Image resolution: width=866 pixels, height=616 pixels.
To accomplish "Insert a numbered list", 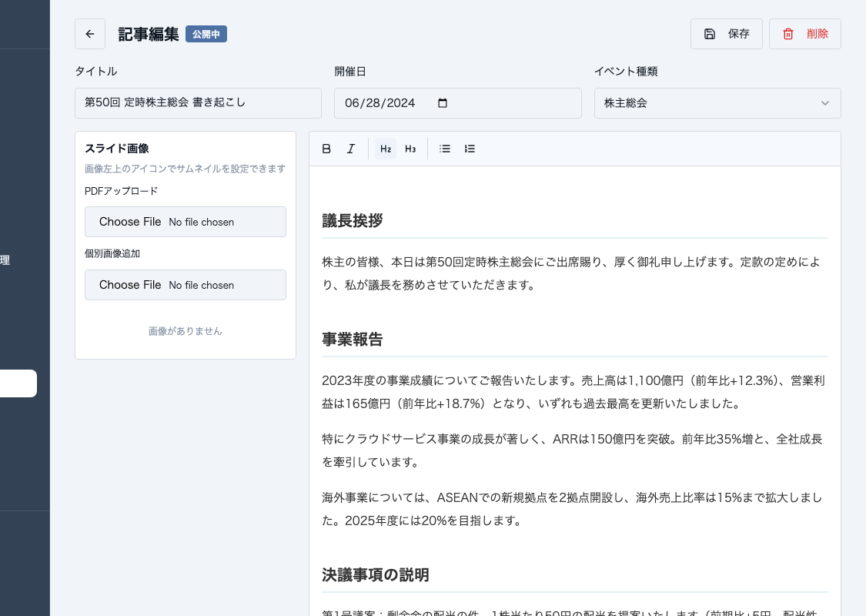I will (x=470, y=149).
